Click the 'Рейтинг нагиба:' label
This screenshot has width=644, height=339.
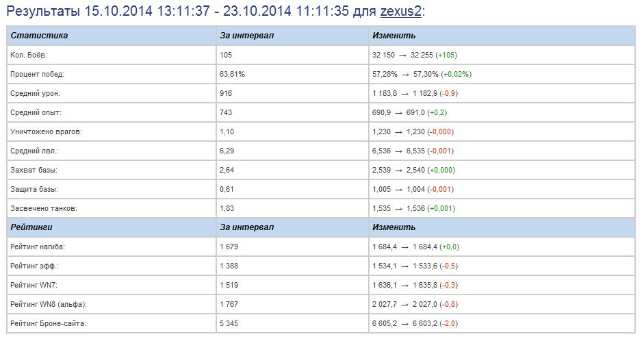point(38,247)
